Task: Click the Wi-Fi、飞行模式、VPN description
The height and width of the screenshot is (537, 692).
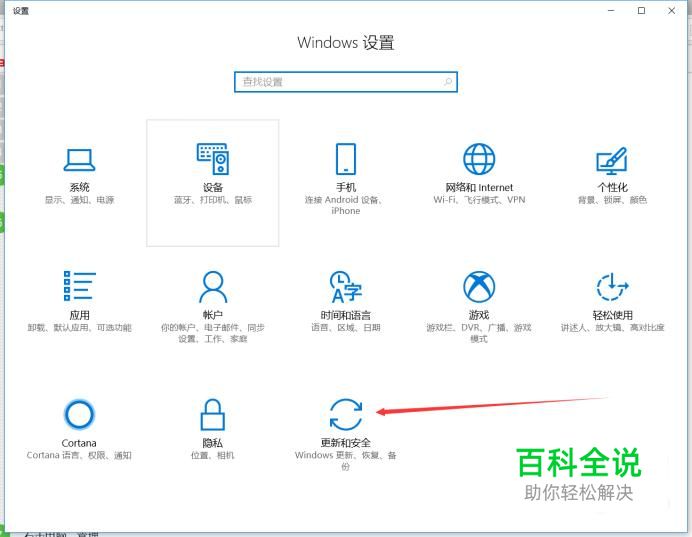Action: (x=479, y=200)
